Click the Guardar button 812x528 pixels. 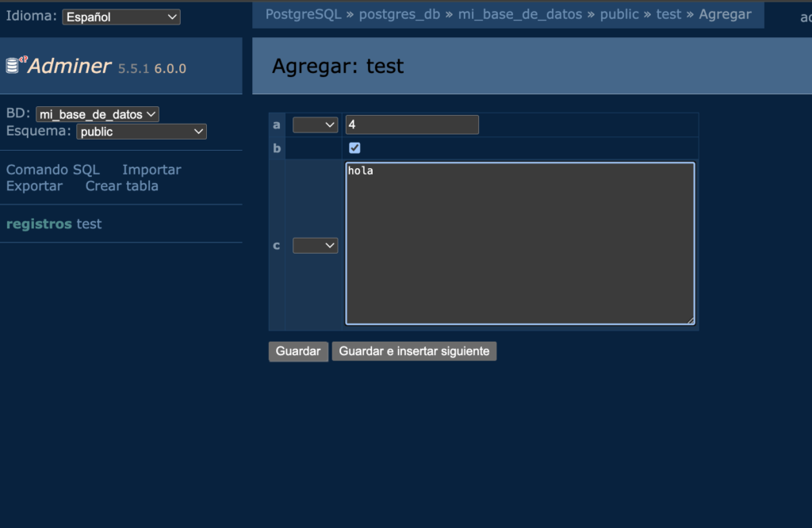pyautogui.click(x=298, y=351)
